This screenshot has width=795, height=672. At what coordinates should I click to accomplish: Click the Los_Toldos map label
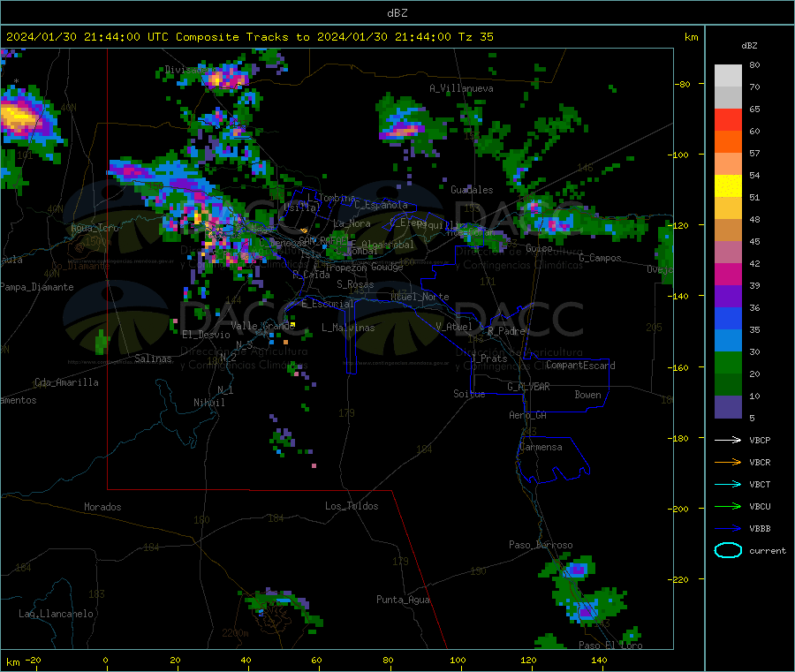pos(352,506)
